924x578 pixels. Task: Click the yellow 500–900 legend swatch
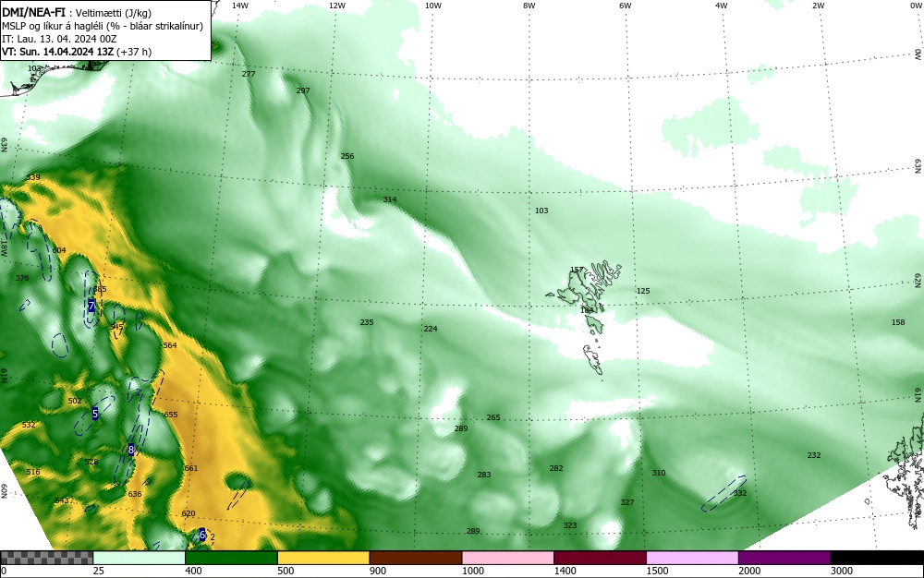(323, 558)
